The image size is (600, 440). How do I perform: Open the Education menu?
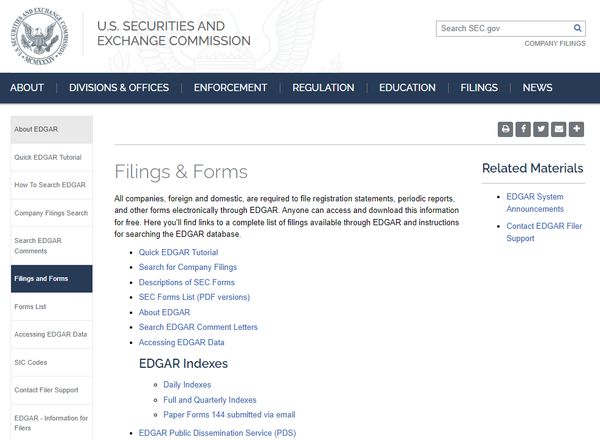click(x=408, y=88)
